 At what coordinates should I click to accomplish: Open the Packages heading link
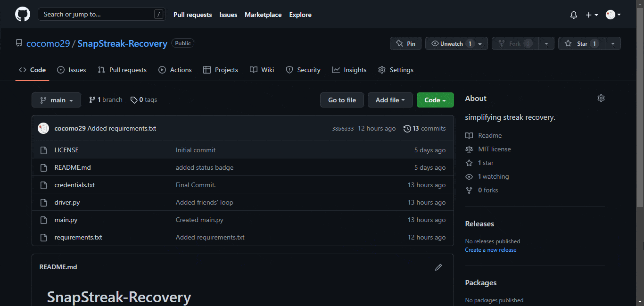click(481, 283)
